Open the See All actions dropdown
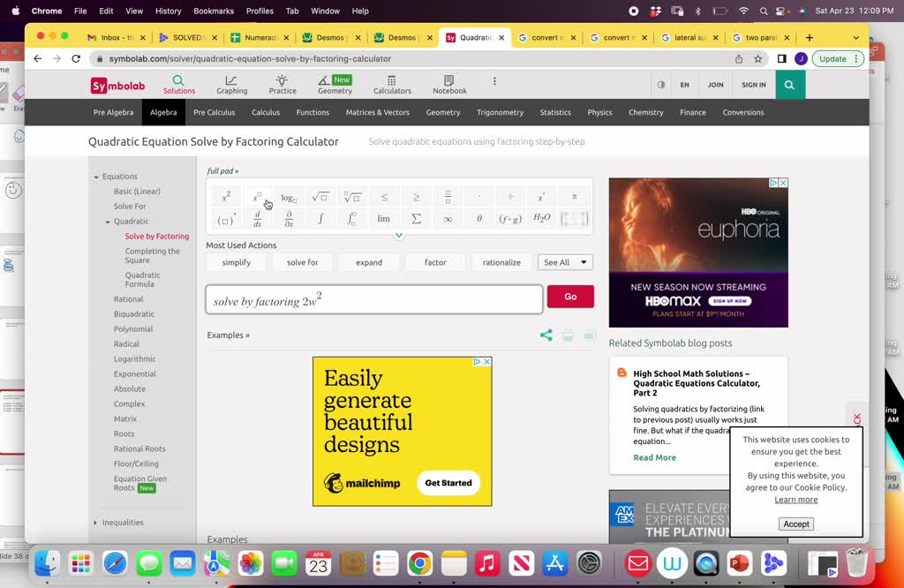 pos(565,262)
